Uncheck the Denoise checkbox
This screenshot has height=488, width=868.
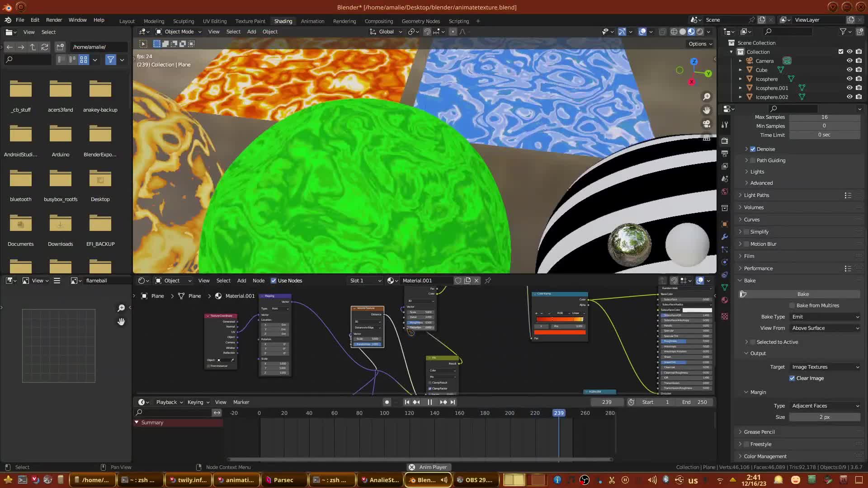pyautogui.click(x=753, y=149)
